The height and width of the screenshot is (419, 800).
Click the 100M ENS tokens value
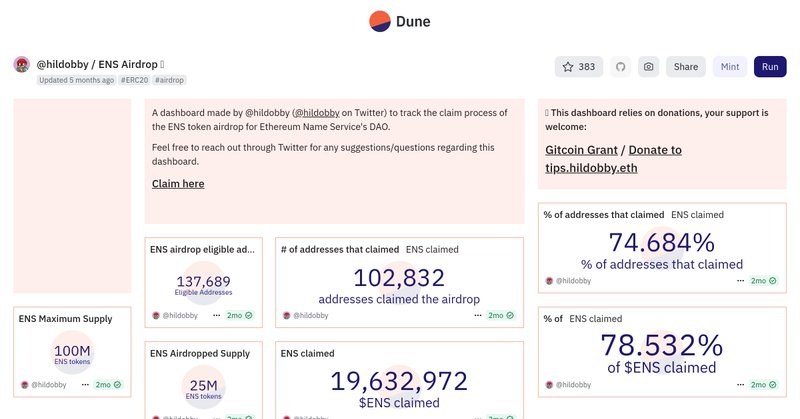pyautogui.click(x=72, y=351)
